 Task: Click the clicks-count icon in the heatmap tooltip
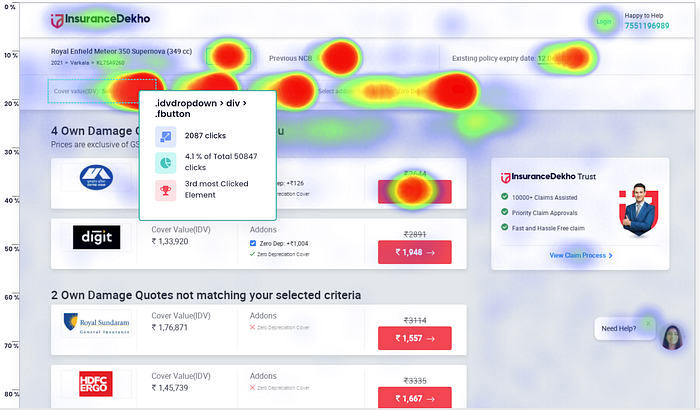[166, 136]
